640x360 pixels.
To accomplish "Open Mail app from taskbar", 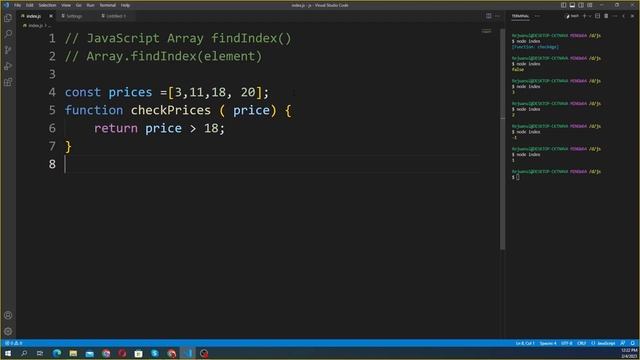I will coord(90,353).
